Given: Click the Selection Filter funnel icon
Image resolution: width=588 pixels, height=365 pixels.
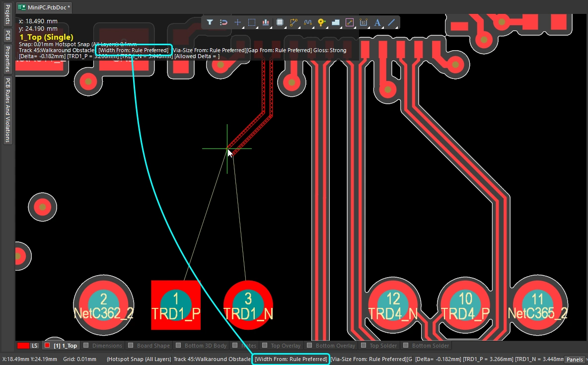Looking at the screenshot, I should 210,22.
